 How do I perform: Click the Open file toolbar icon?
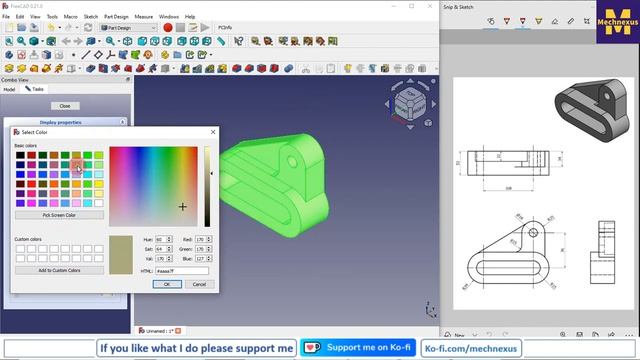click(21, 28)
